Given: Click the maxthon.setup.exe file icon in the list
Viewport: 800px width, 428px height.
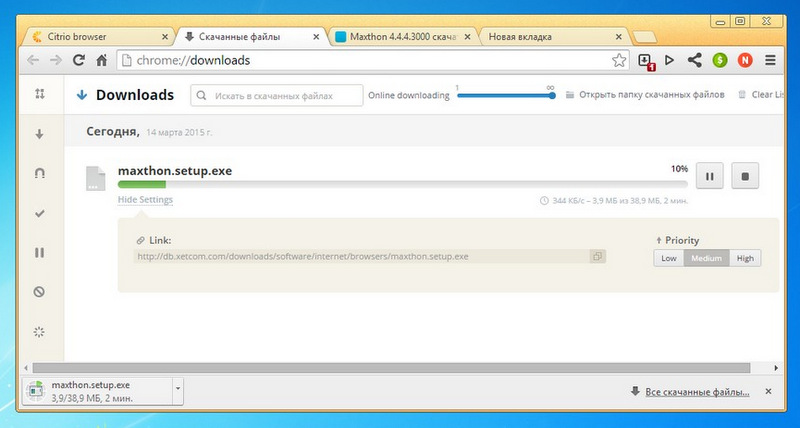Looking at the screenshot, I should click(95, 179).
